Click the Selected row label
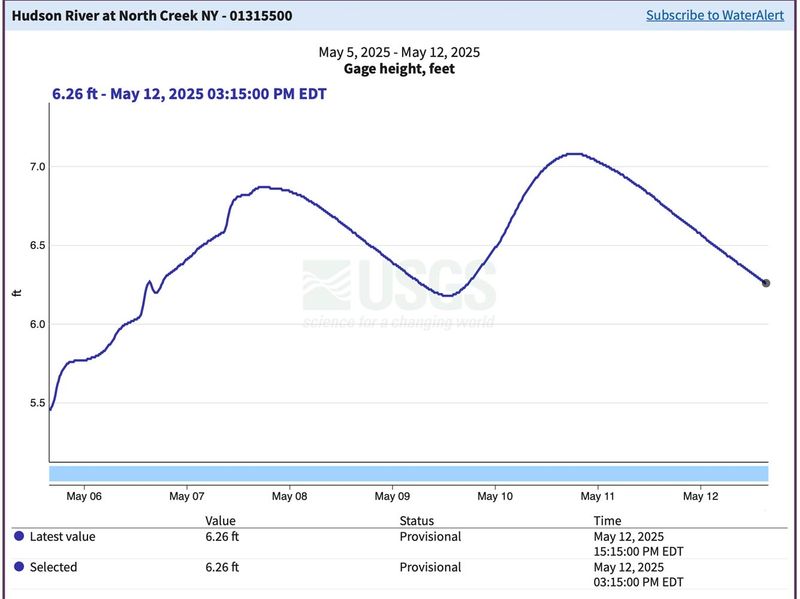The width and height of the screenshot is (800, 599). (54, 567)
